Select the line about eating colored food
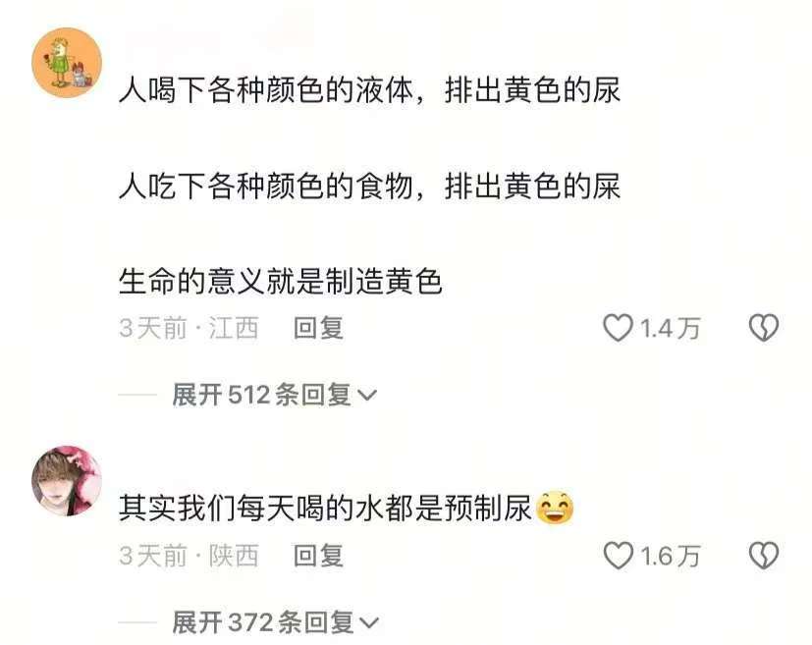The width and height of the screenshot is (812, 645). (x=369, y=187)
